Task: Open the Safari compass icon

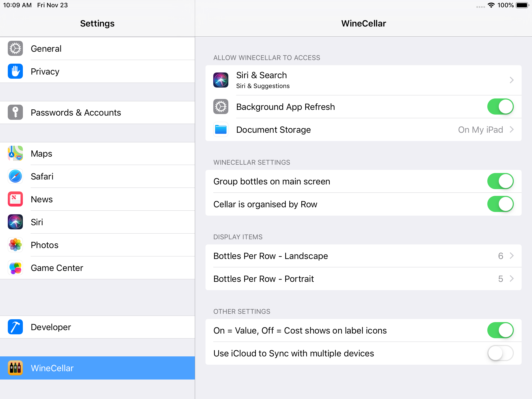Action: click(x=15, y=176)
